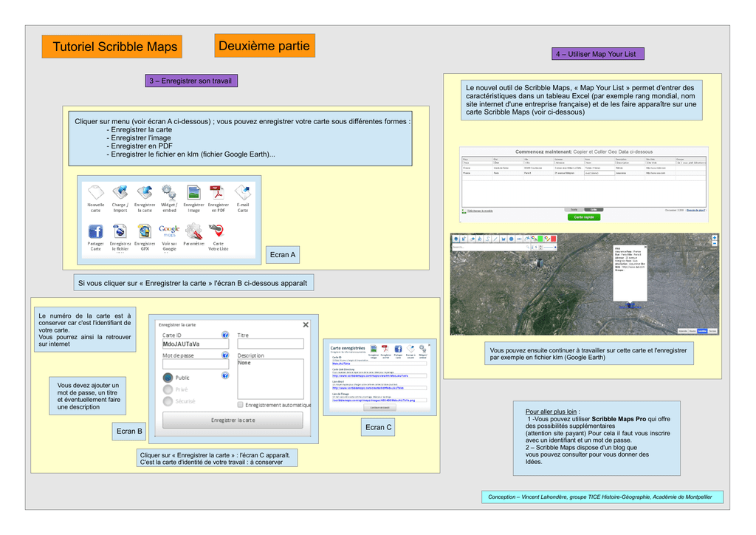This screenshot has height=535, width=756.
Task: Click the Enregistrer Image icon in Ecran C
Action: (374, 349)
